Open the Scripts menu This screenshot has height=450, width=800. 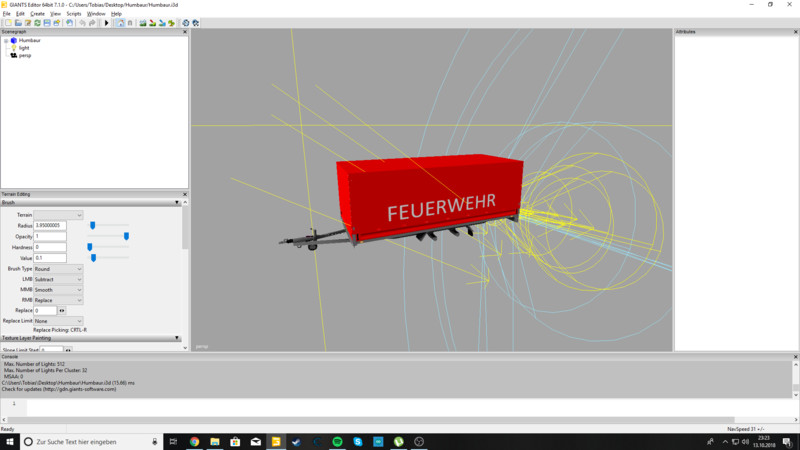[74, 13]
